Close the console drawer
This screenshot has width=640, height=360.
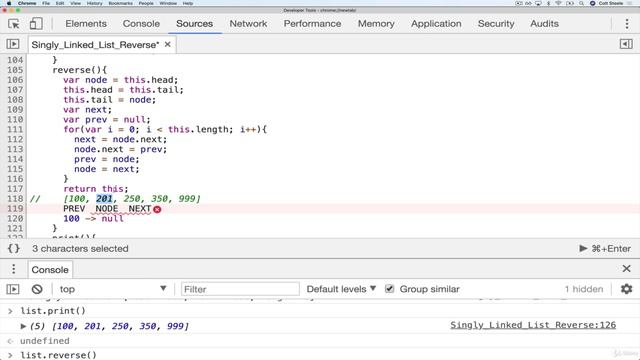click(627, 269)
